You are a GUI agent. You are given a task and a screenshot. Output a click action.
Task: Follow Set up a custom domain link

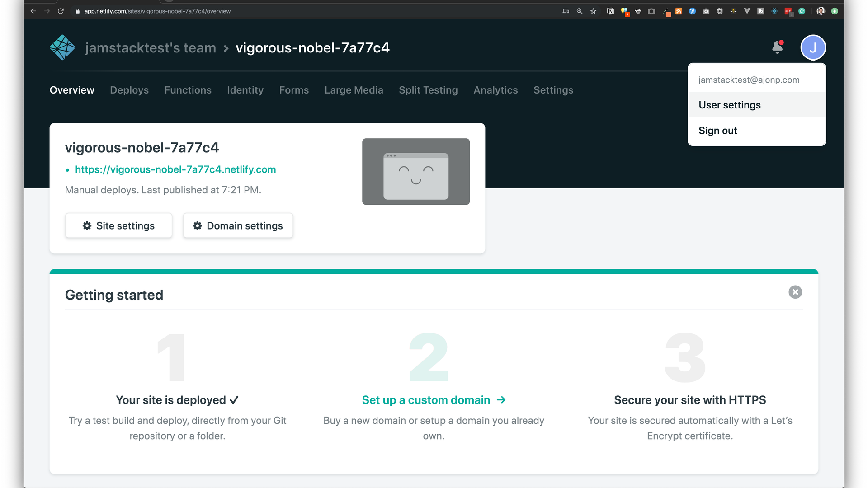[x=433, y=400]
